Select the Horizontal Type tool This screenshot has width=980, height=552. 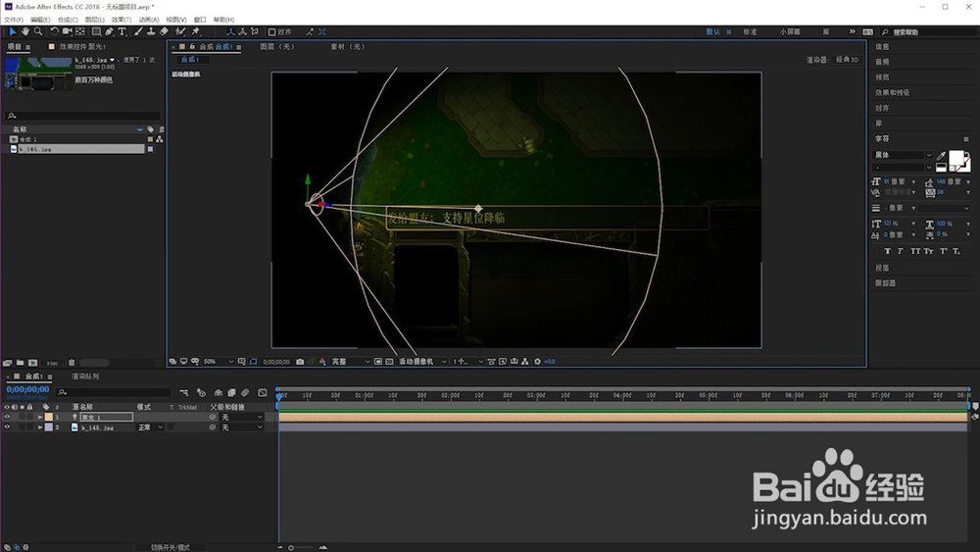tap(122, 31)
